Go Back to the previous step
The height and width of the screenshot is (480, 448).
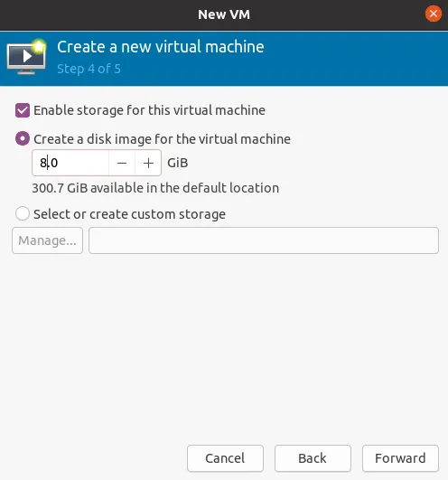coord(313,458)
